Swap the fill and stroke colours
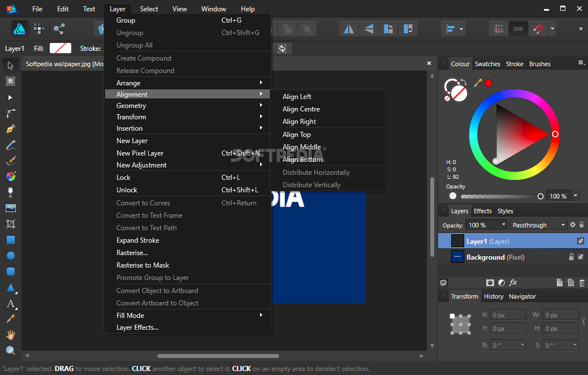The width and height of the screenshot is (588, 375). coord(464,82)
